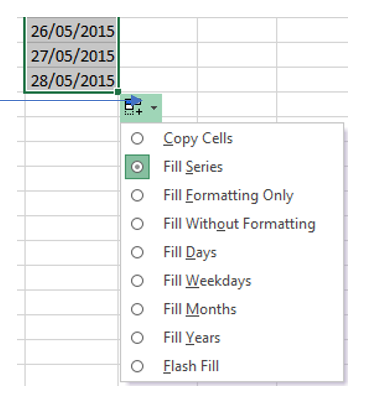Choose the Fill Formatting Only radio button
The height and width of the screenshot is (394, 370).
pos(137,195)
